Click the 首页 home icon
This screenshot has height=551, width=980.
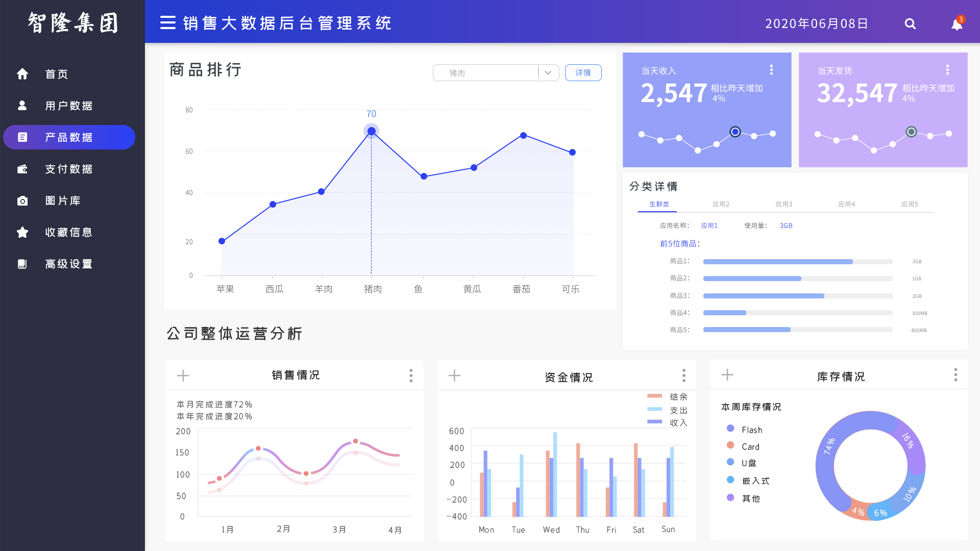click(x=22, y=74)
